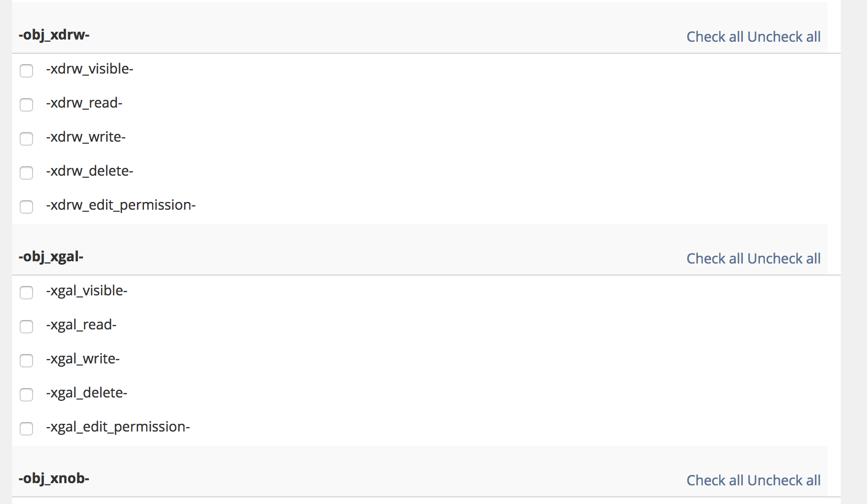Viewport: 867px width, 504px height.
Task: Enable the -xdrw_visible- checkbox
Action: tap(26, 71)
